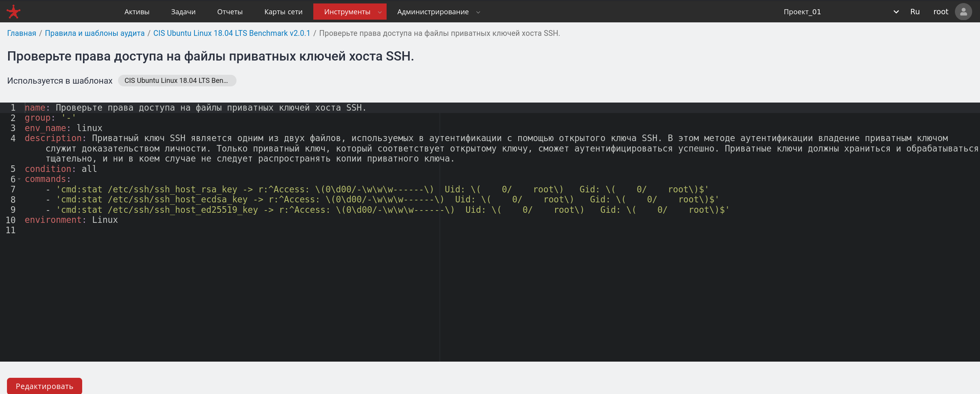Click the ssh_host_rsa_key command line
Image resolution: width=980 pixels, height=394 pixels.
[377, 189]
